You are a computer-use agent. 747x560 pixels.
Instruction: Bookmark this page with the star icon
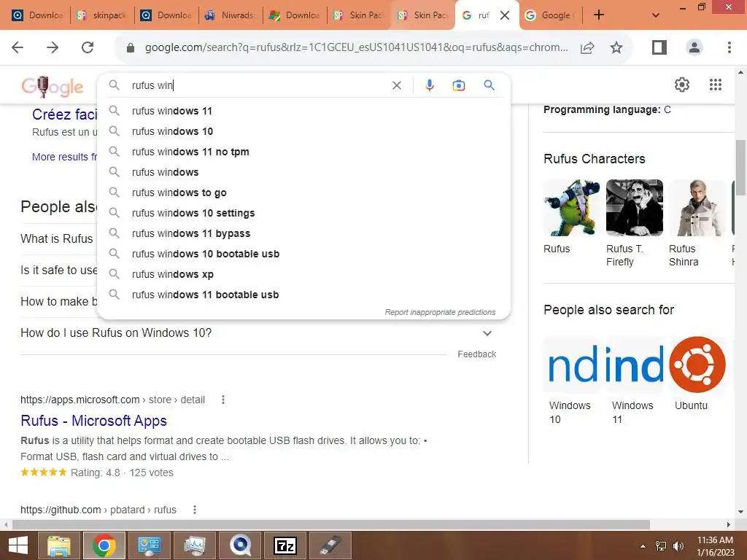click(x=616, y=47)
